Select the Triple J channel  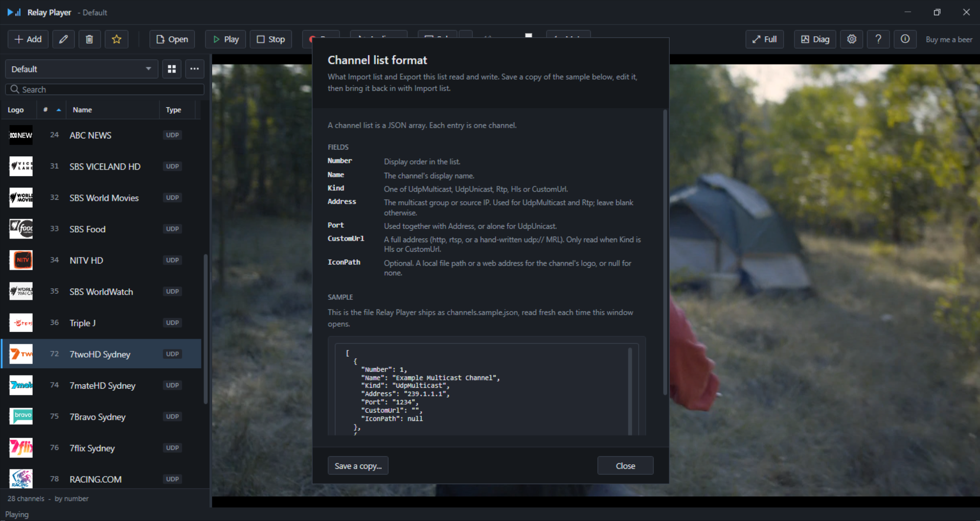tap(101, 323)
